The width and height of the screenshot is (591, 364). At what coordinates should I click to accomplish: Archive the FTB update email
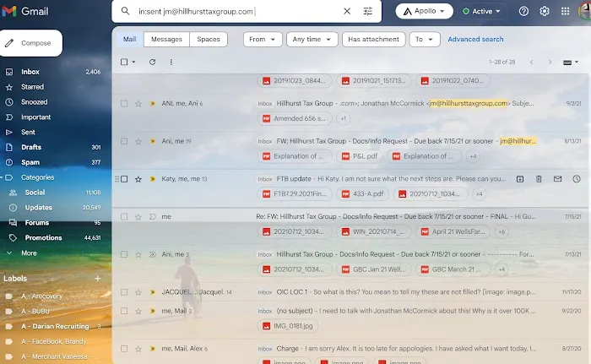pos(520,179)
